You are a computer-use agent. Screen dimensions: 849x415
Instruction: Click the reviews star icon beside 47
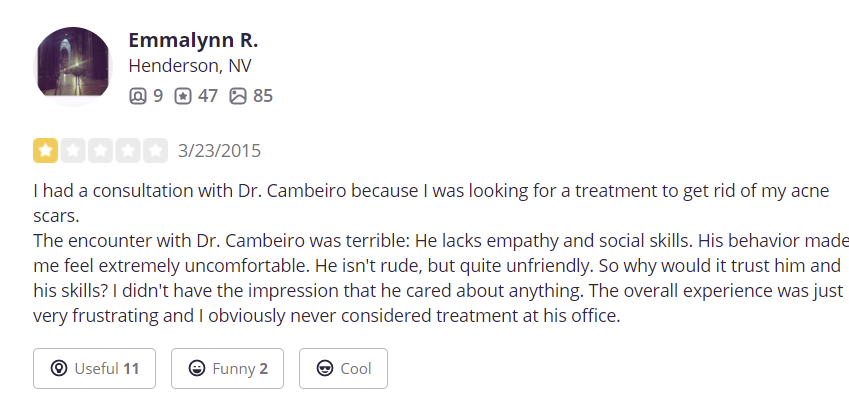183,96
